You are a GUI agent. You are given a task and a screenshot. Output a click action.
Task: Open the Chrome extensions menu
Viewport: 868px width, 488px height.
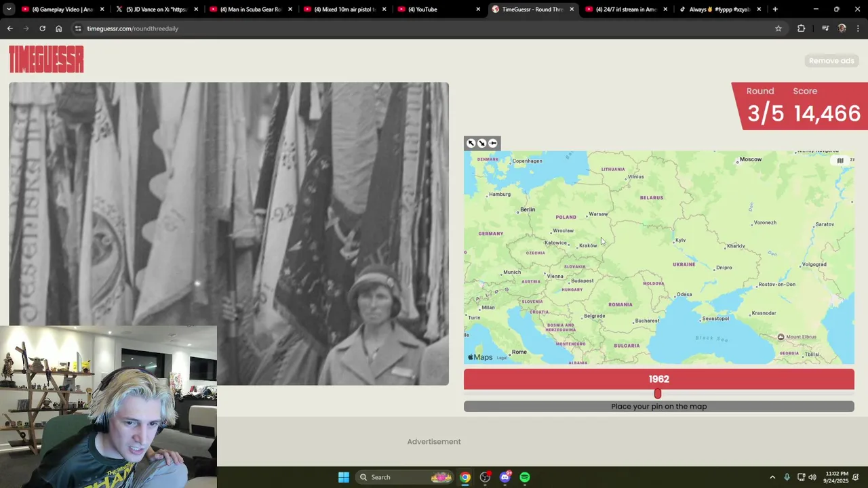[802, 28]
